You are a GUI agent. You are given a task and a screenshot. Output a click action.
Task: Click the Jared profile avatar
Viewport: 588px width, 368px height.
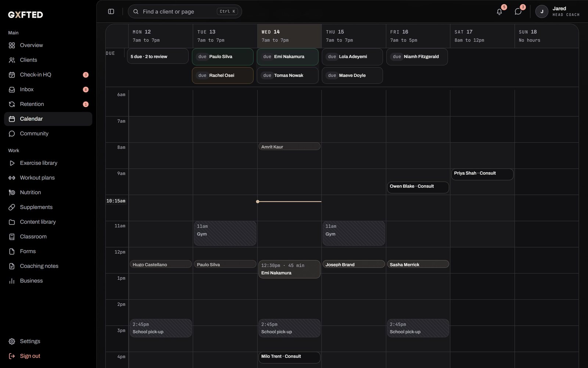[x=542, y=11]
